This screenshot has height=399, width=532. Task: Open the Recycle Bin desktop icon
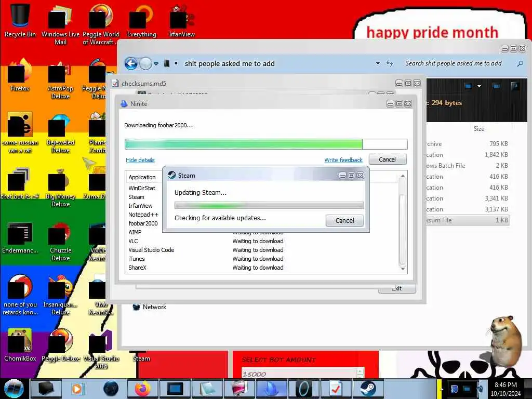(x=20, y=20)
